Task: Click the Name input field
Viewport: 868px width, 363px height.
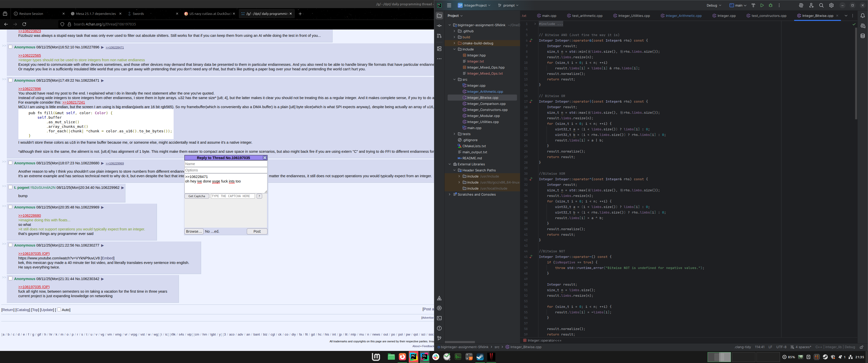Action: 225,164
